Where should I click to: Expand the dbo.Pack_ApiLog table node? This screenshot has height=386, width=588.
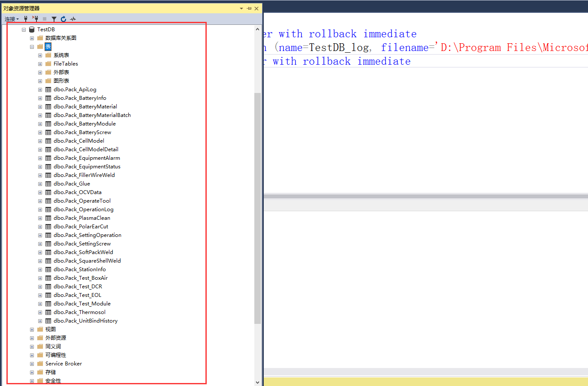coord(40,90)
